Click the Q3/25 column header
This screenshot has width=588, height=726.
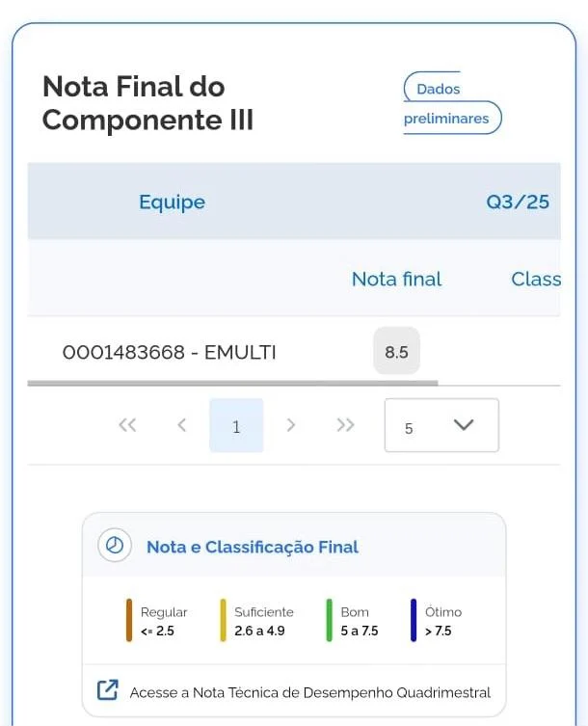pyautogui.click(x=518, y=202)
